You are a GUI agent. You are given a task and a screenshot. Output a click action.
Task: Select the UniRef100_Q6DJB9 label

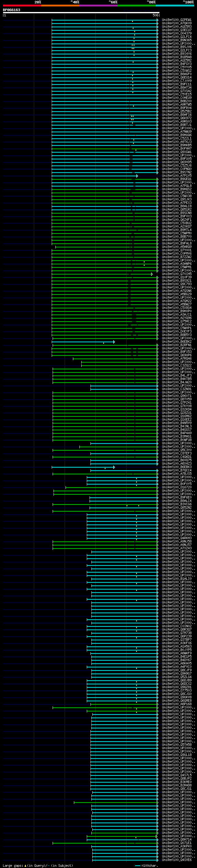[176, 680]
